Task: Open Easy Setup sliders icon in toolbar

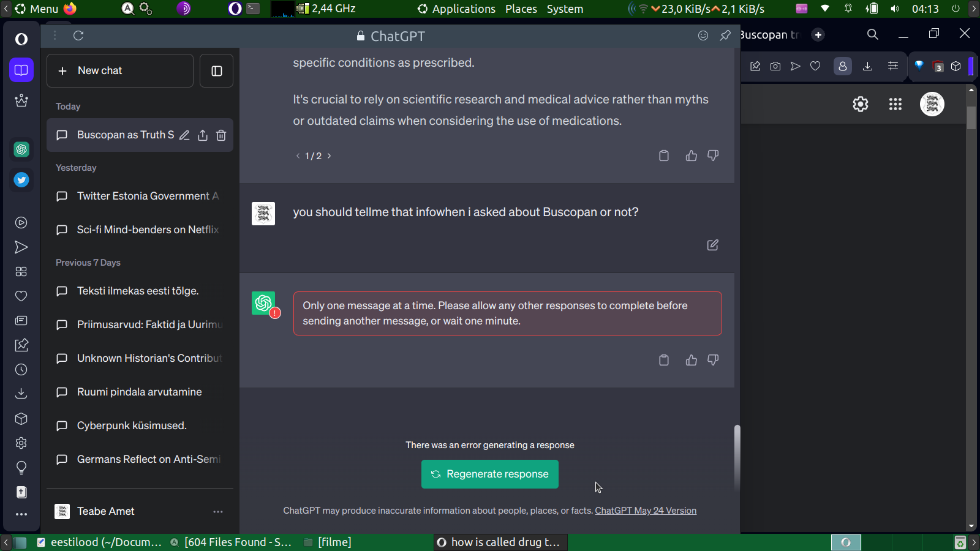Action: point(893,66)
